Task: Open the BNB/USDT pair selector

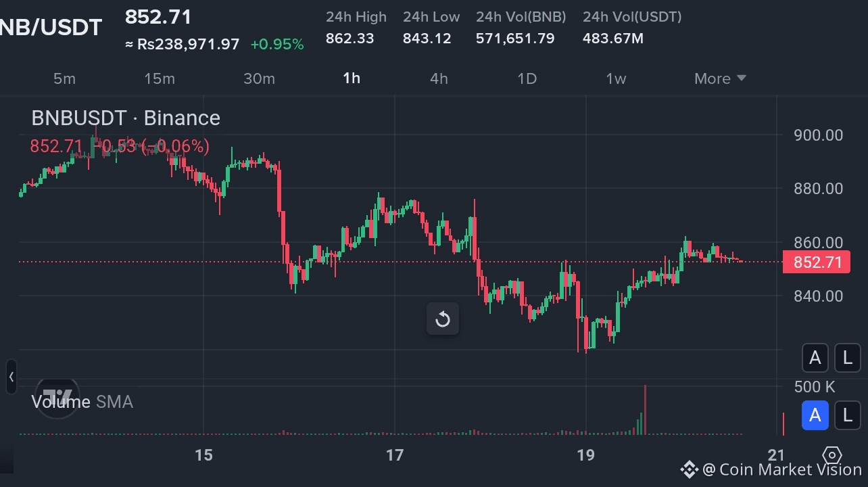Action: (51, 28)
